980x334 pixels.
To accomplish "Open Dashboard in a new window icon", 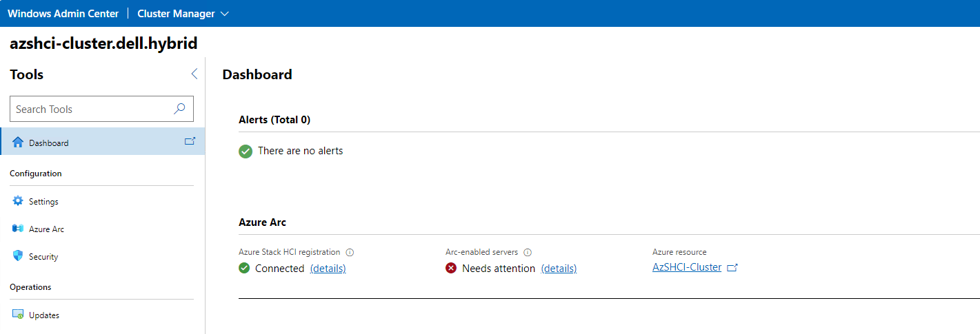I will click(x=190, y=141).
